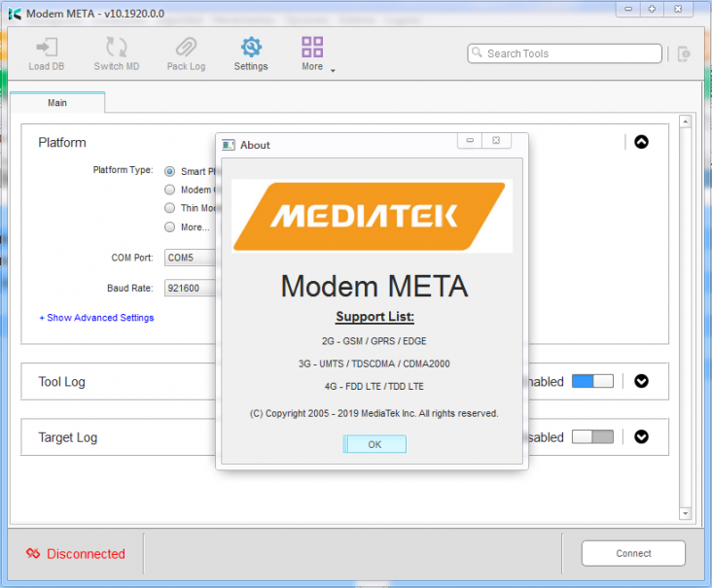The width and height of the screenshot is (712, 588).
Task: Click the Connect button
Action: (633, 553)
